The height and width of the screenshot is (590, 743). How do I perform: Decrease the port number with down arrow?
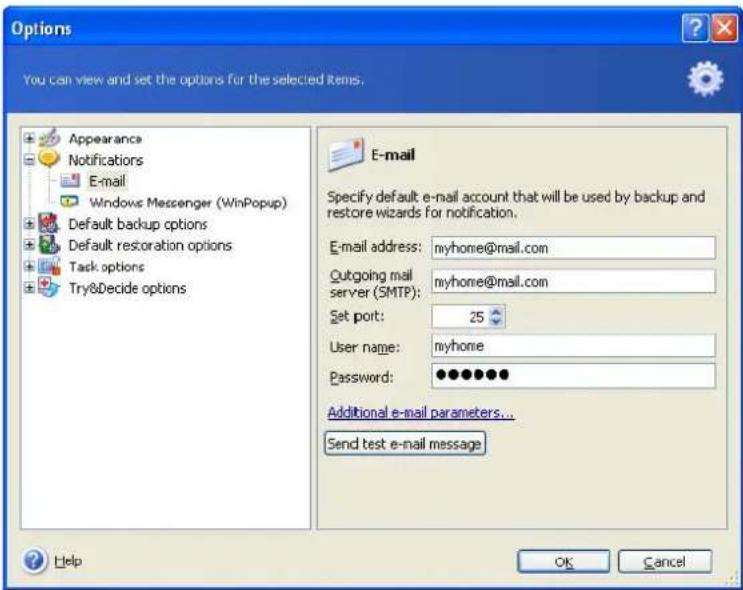click(496, 321)
